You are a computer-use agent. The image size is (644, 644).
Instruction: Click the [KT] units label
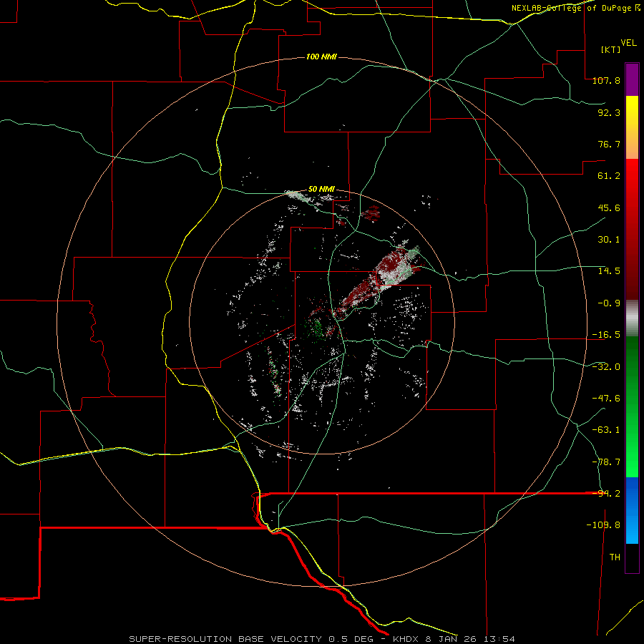click(611, 49)
